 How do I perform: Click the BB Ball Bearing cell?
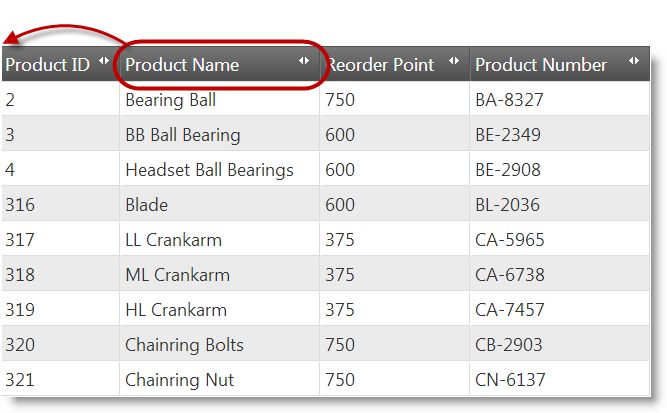[x=183, y=135]
